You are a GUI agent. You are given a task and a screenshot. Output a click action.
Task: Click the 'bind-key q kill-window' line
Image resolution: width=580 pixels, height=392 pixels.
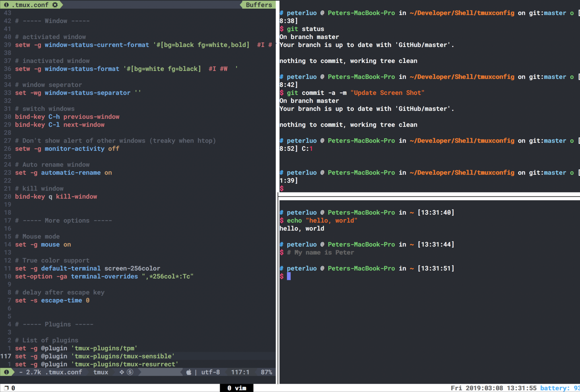[x=56, y=197]
